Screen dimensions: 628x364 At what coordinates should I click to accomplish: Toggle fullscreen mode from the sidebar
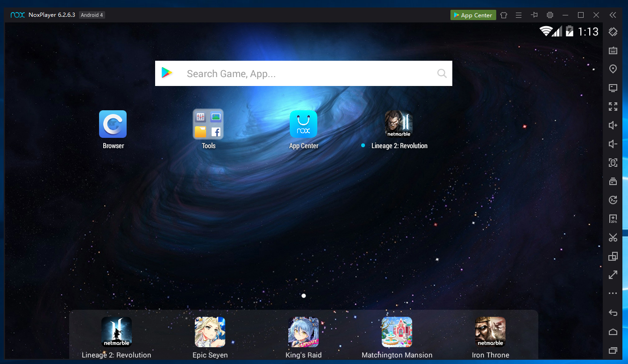pyautogui.click(x=613, y=107)
